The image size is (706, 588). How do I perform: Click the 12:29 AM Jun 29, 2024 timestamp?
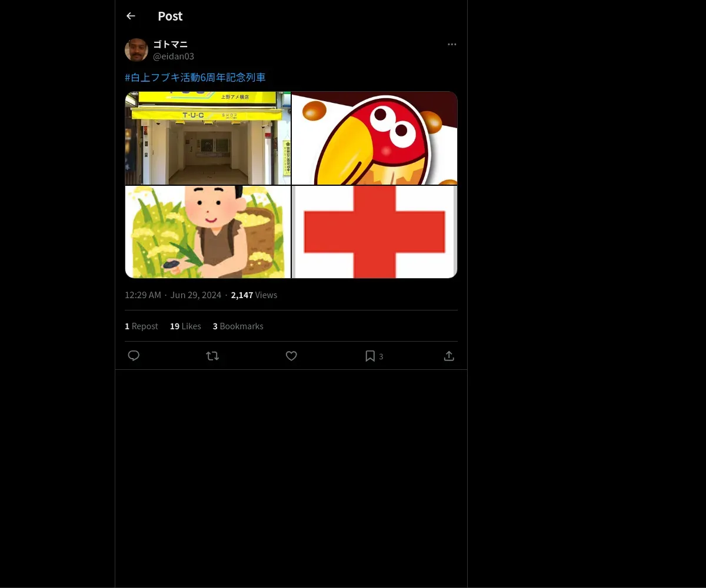click(x=173, y=295)
